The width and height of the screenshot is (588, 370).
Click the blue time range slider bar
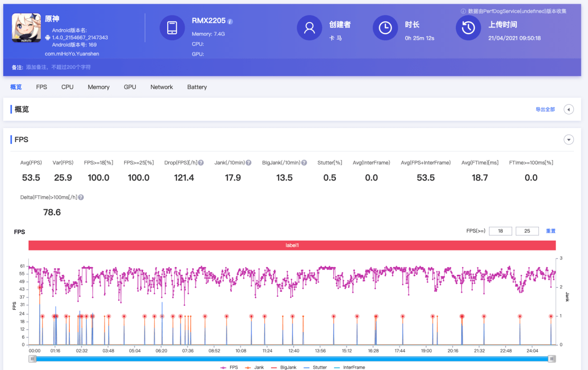(x=292, y=359)
